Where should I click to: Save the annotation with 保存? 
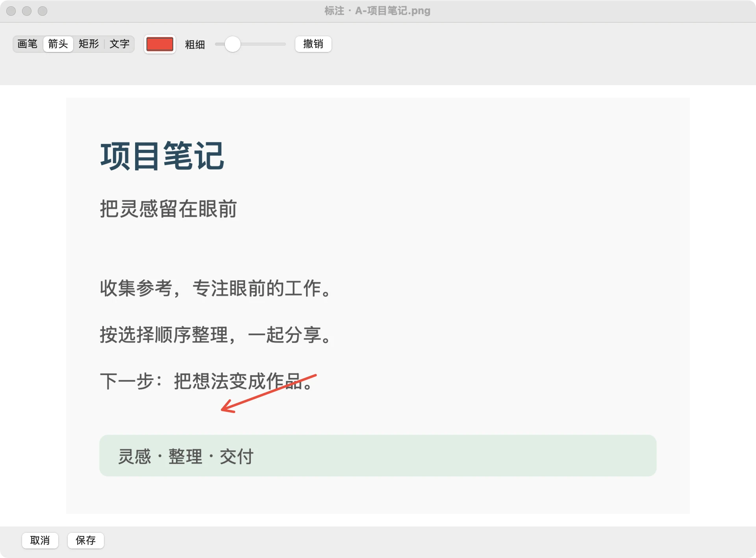pyautogui.click(x=86, y=540)
